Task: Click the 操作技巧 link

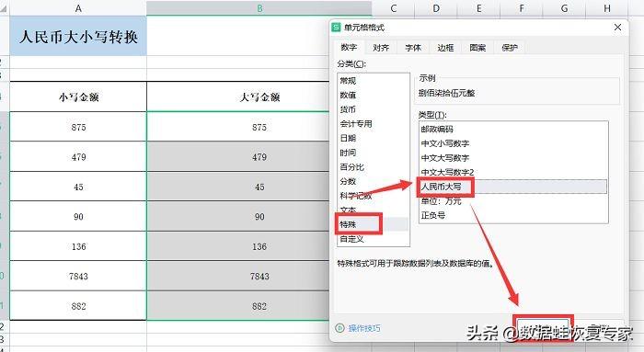Action: (x=364, y=328)
